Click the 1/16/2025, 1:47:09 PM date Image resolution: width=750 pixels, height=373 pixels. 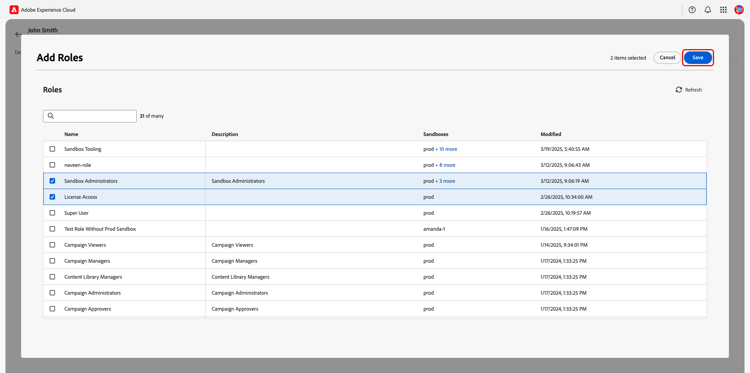pyautogui.click(x=564, y=229)
